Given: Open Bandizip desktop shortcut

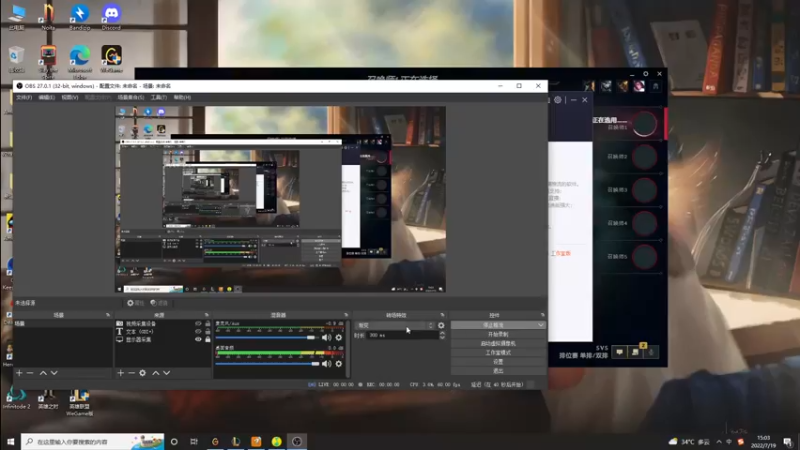Looking at the screenshot, I should tap(80, 16).
